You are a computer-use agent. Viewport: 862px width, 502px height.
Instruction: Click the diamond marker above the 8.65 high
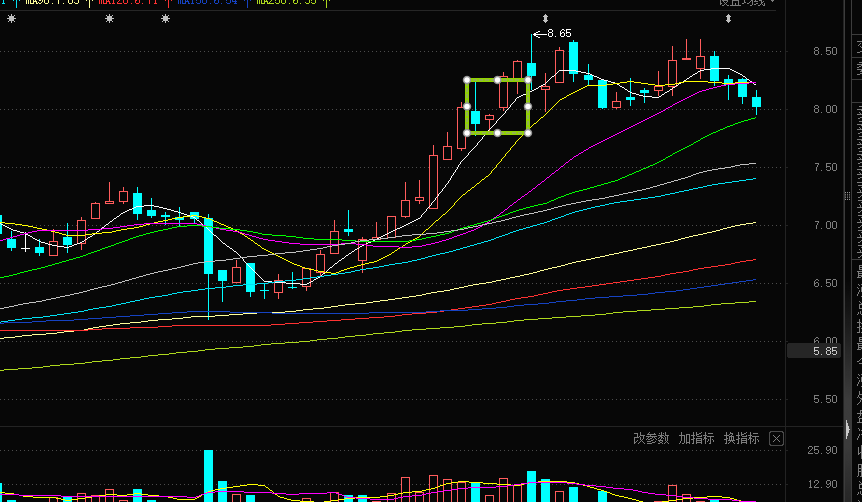coord(546,19)
